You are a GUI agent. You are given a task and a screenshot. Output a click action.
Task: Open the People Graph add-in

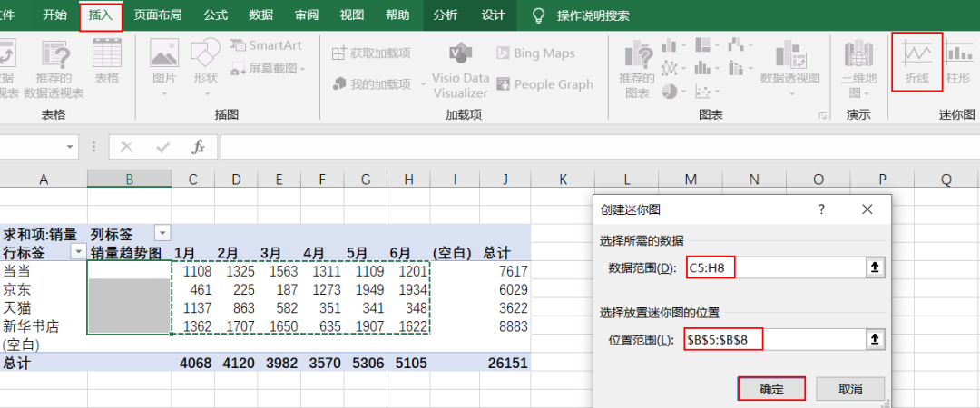tap(544, 83)
